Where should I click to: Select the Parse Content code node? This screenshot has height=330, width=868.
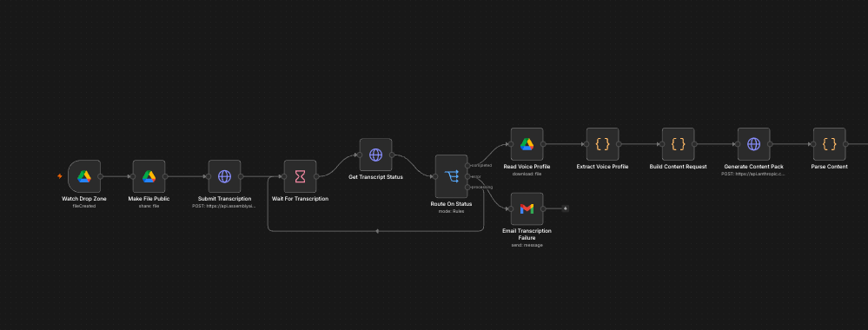point(829,144)
